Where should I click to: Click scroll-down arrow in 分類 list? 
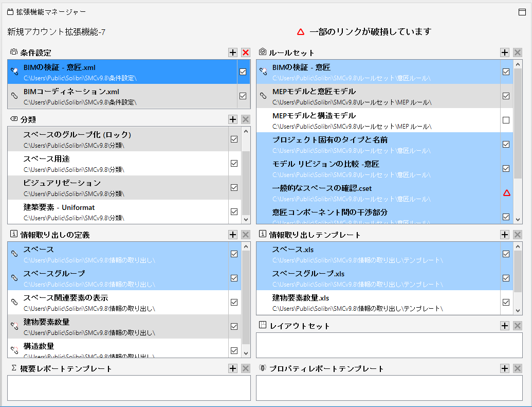pos(246,220)
